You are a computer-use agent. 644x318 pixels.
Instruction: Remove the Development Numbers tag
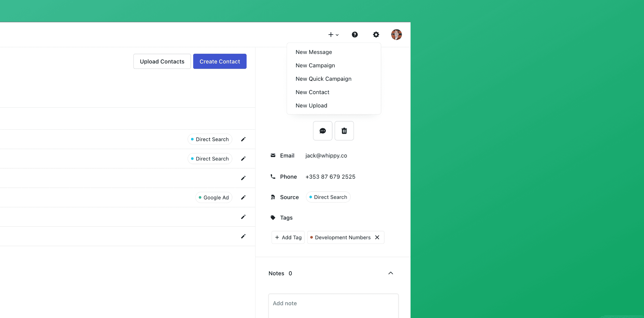click(x=377, y=237)
